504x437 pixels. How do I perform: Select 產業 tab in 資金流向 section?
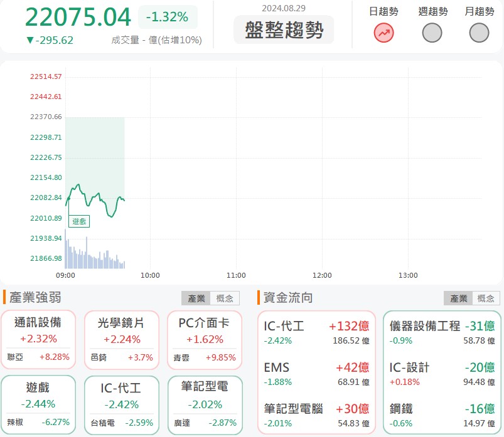click(458, 298)
